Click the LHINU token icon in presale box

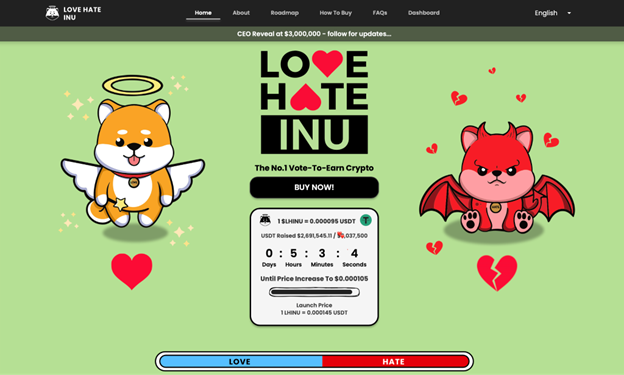tap(265, 220)
